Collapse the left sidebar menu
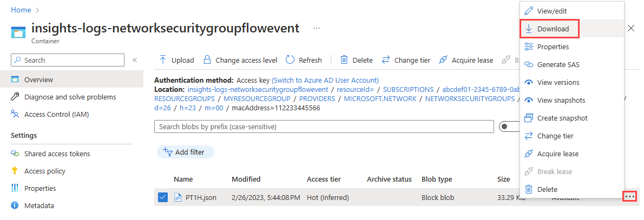 [135, 60]
